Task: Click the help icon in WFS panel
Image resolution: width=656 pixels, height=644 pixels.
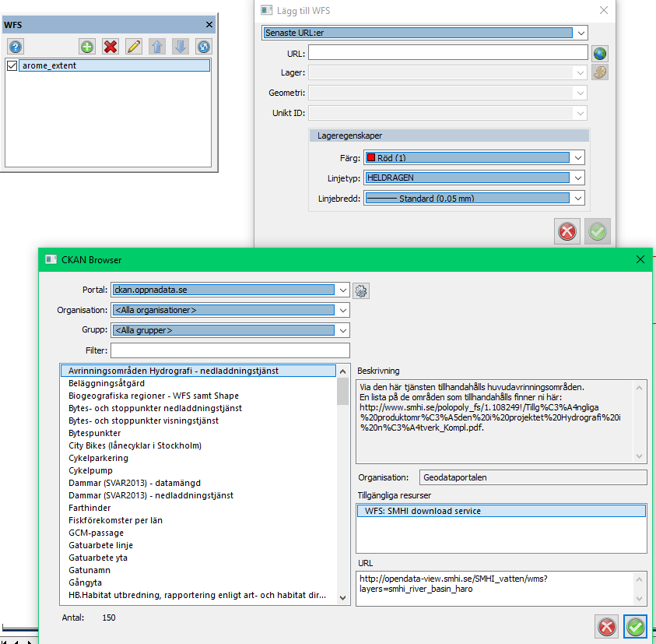Action: coord(16,47)
